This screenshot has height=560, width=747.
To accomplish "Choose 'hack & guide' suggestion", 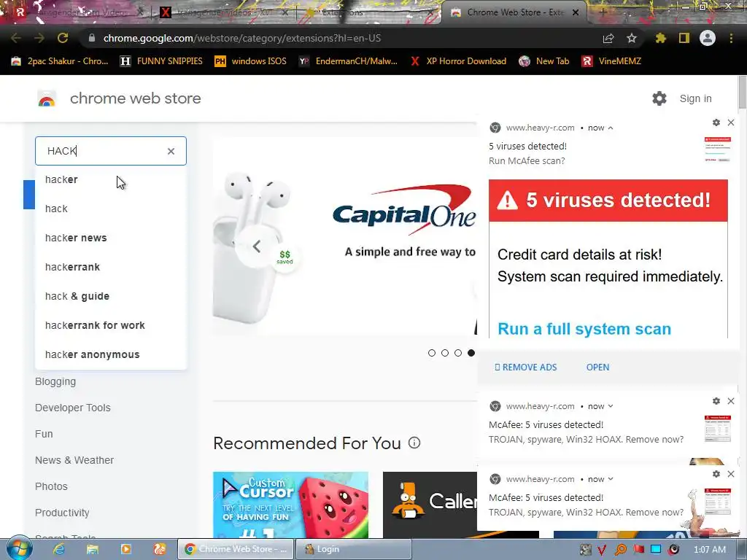I will pyautogui.click(x=111, y=296).
